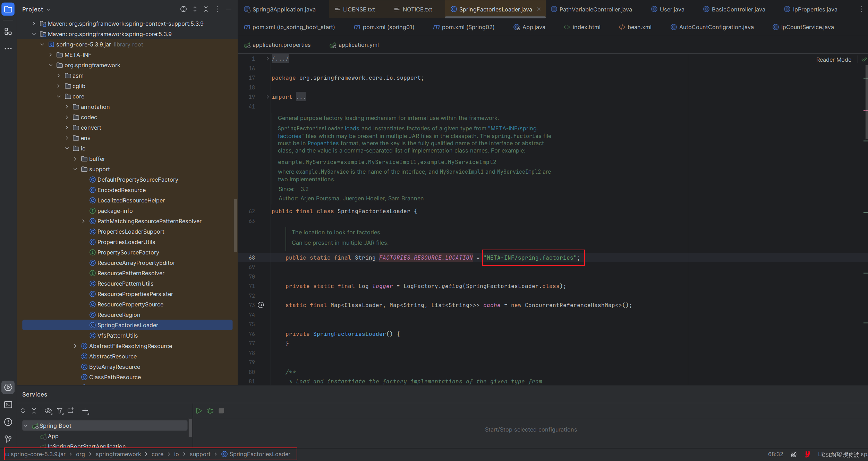
Task: Close the SpringFactoriesLoader.java tab
Action: [539, 9]
